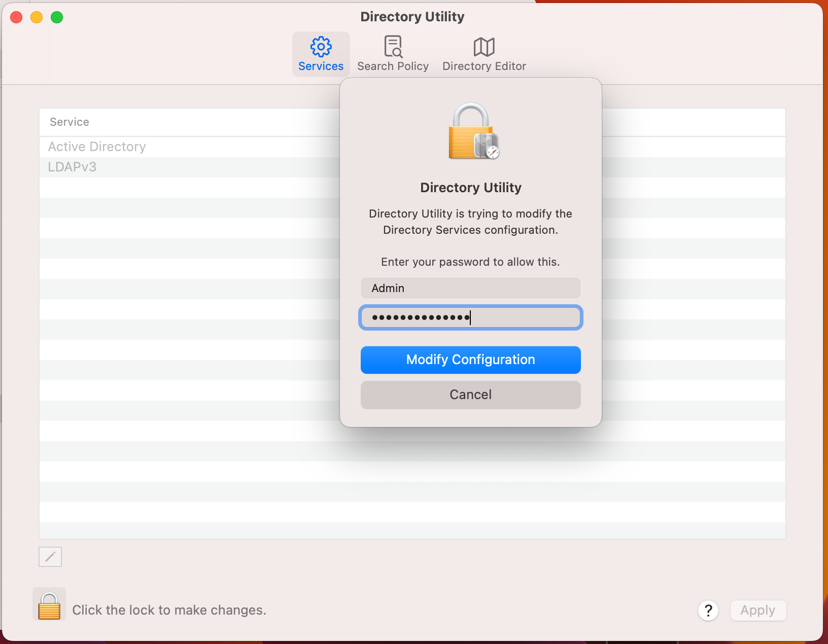The height and width of the screenshot is (644, 828).
Task: Open the Directory Editor tab
Action: pyautogui.click(x=484, y=54)
